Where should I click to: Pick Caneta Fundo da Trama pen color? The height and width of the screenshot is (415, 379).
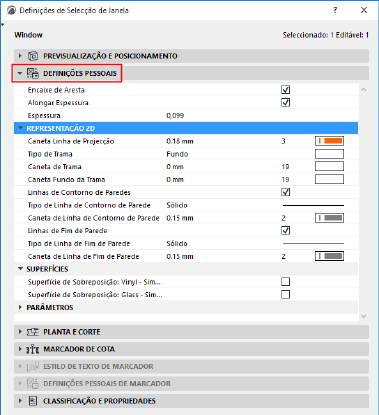click(x=329, y=179)
